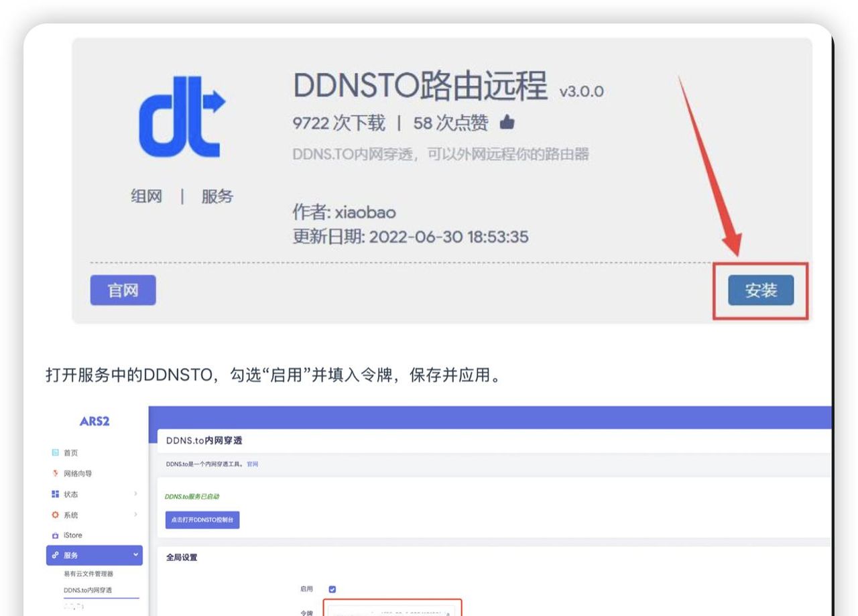Open iStore in the sidebar

tap(73, 536)
